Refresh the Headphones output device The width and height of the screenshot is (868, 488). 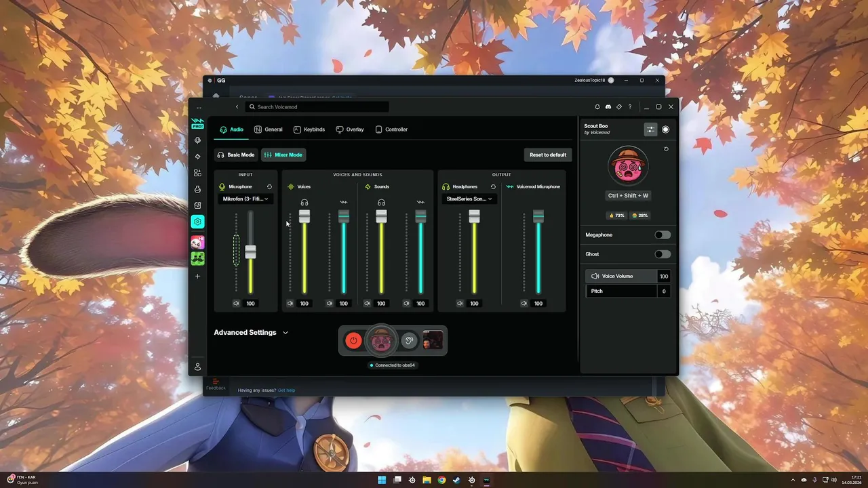pos(493,186)
